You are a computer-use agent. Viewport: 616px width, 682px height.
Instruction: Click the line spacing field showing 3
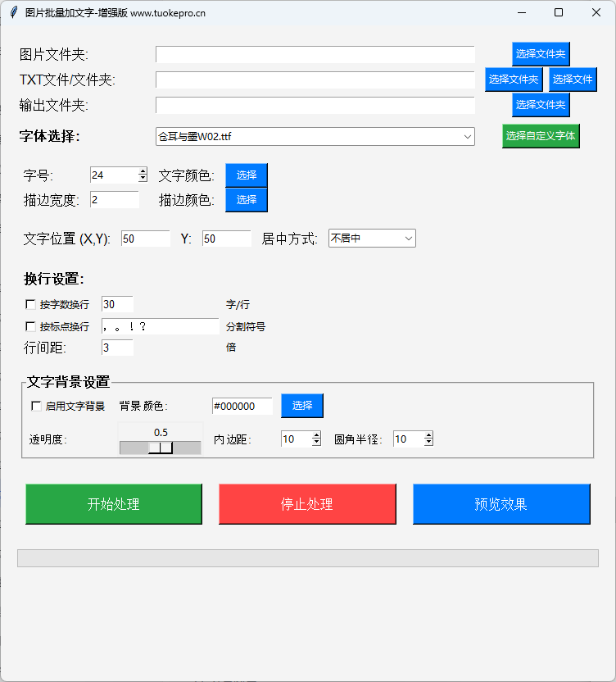coord(117,348)
